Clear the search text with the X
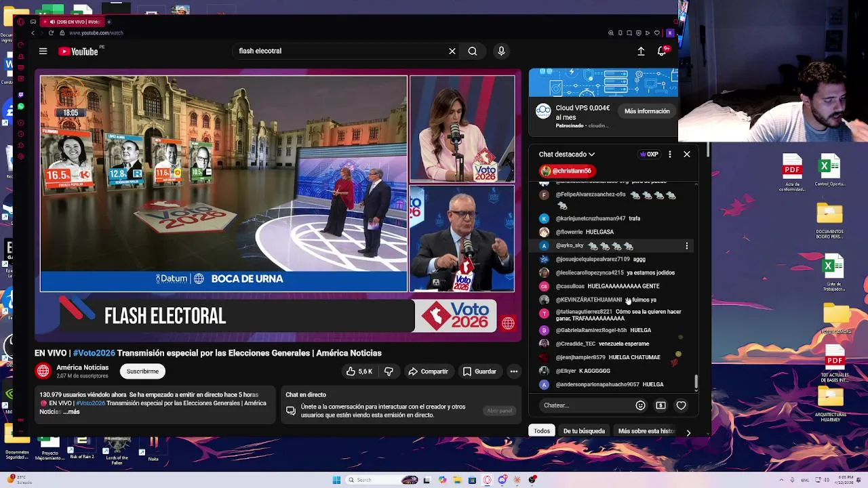Image resolution: width=868 pixels, height=488 pixels. pos(452,51)
